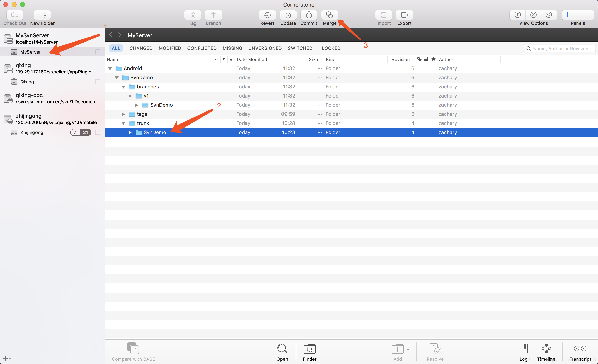Click the Branch toolbar icon
The image size is (598, 364).
213,15
